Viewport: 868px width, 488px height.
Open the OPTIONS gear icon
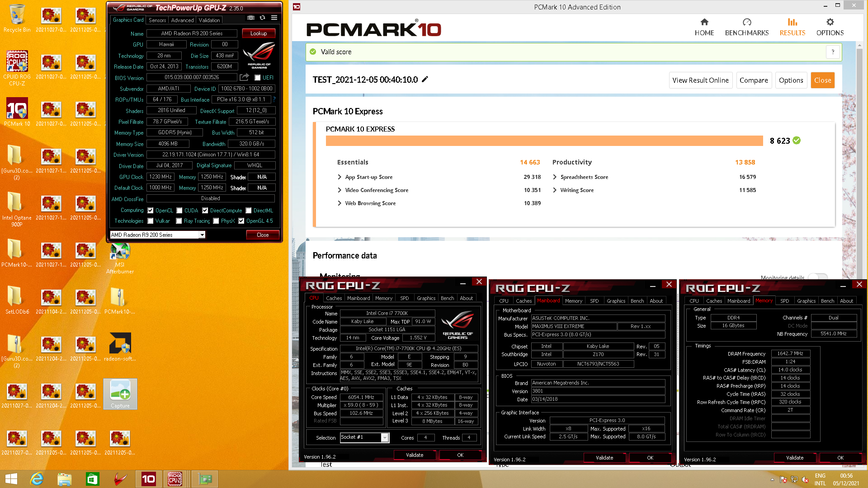point(830,22)
